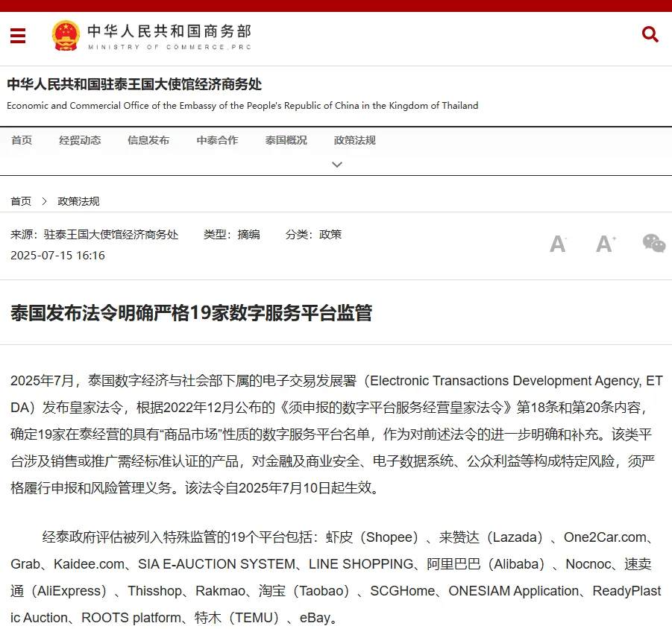The image size is (672, 629).
Task: Click the MINISTRY OF COMMERCE, PRC text
Action: click(x=170, y=47)
